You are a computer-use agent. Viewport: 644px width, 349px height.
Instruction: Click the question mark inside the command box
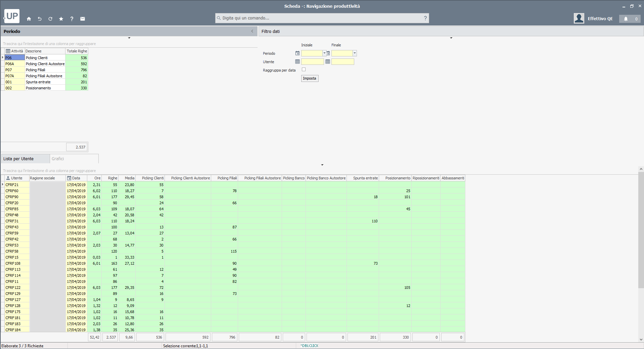[x=425, y=18]
